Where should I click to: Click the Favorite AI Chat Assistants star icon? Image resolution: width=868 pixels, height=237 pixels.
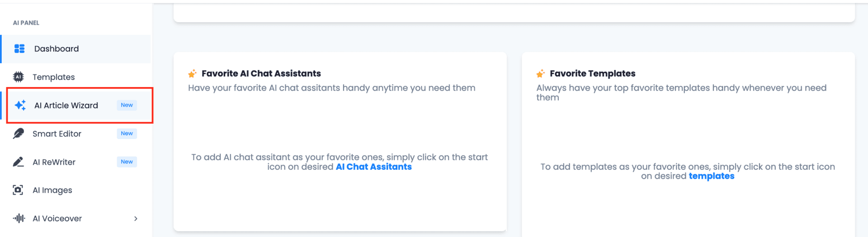(193, 74)
